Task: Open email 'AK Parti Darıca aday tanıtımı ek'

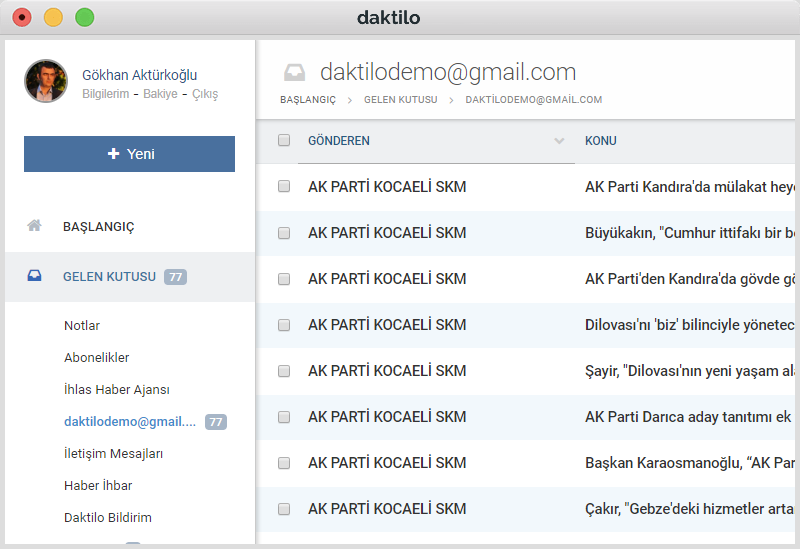Action: click(x=688, y=417)
